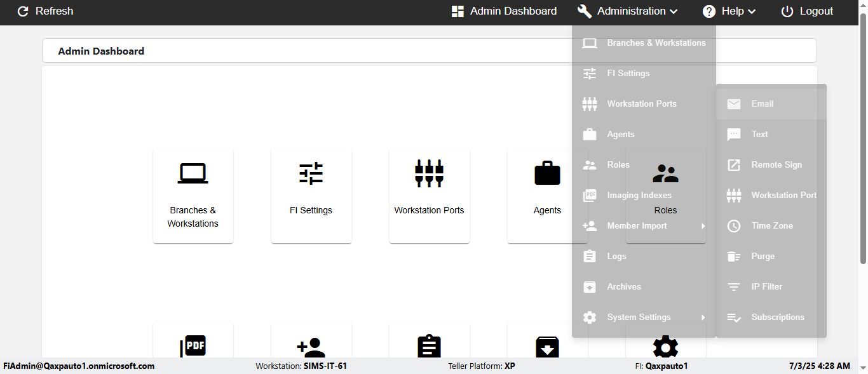Click ports icon beside Workstation Port submenu entry
This screenshot has height=374, width=868.
coord(734,196)
